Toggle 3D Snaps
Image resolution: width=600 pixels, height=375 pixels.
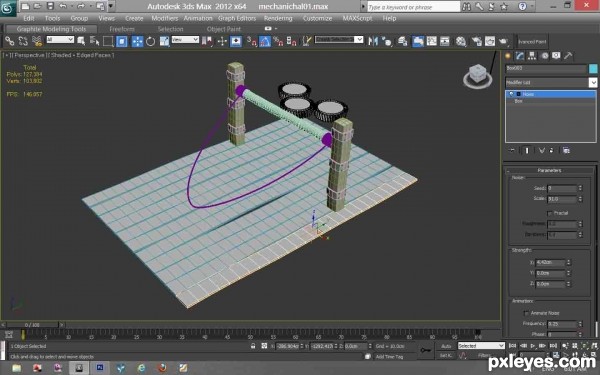click(251, 41)
